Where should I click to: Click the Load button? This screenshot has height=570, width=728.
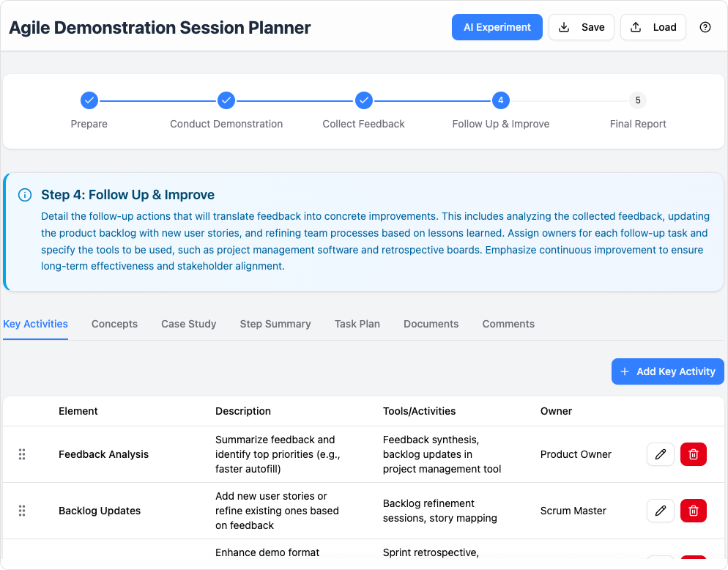[653, 27]
